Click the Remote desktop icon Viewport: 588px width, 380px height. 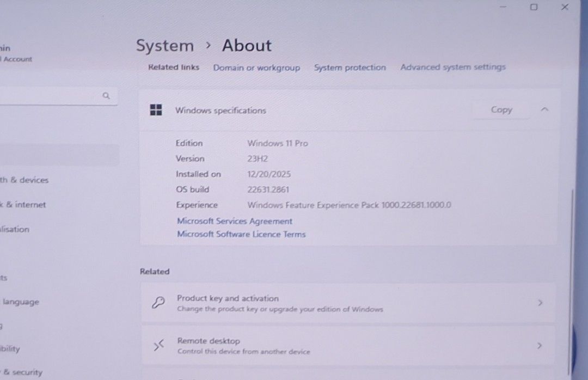[x=158, y=345]
